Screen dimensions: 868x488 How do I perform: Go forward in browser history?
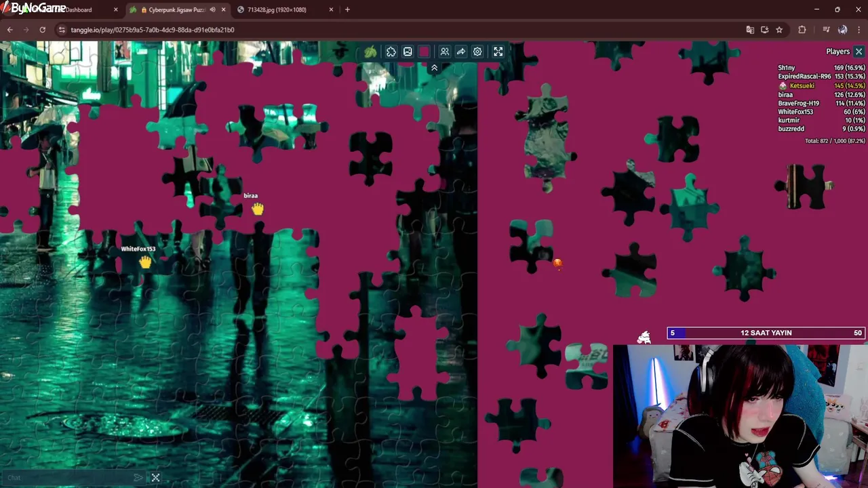(26, 30)
